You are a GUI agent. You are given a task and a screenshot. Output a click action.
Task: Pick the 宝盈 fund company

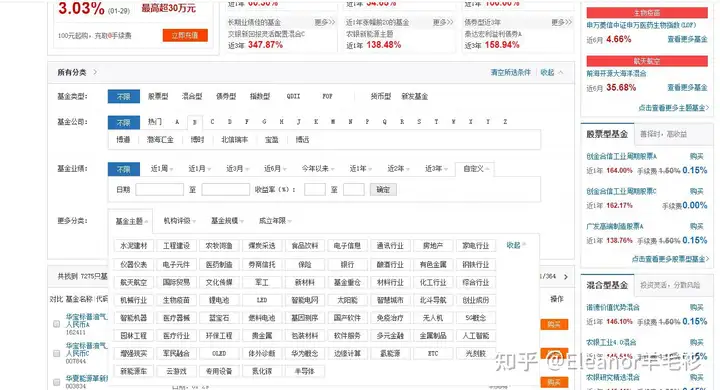272,140
